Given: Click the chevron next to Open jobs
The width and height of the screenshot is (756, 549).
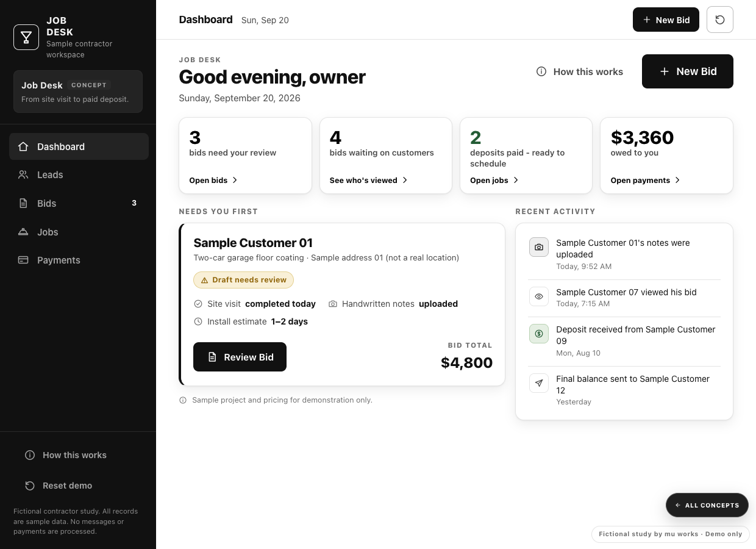Looking at the screenshot, I should click(516, 180).
